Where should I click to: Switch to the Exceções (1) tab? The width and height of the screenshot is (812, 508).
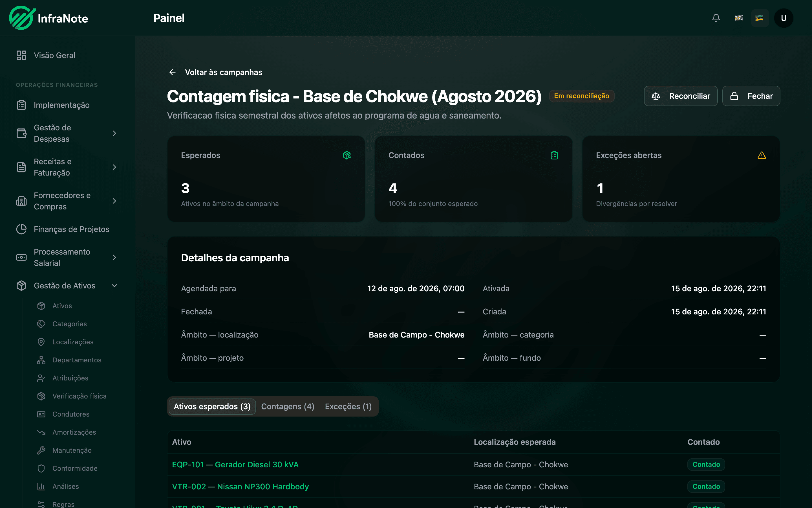[348, 406]
